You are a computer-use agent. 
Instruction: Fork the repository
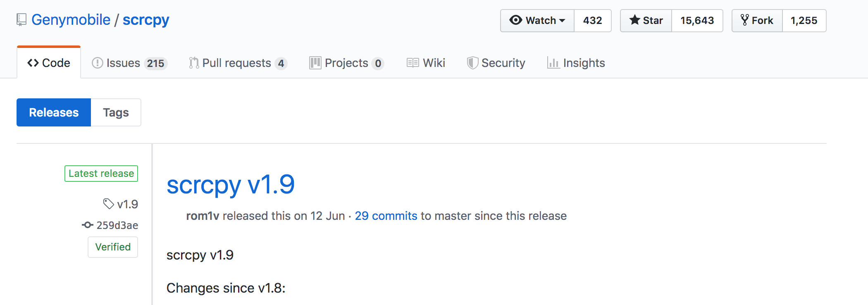[757, 21]
